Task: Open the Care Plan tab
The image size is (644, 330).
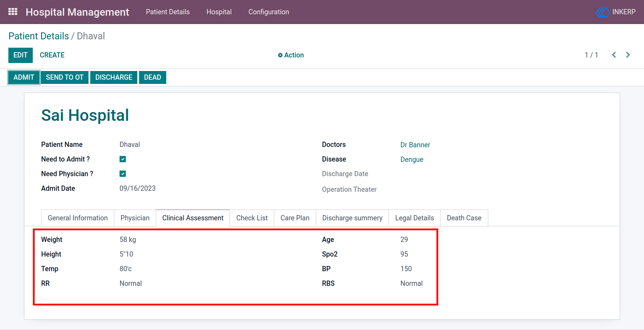Action: [x=295, y=218]
